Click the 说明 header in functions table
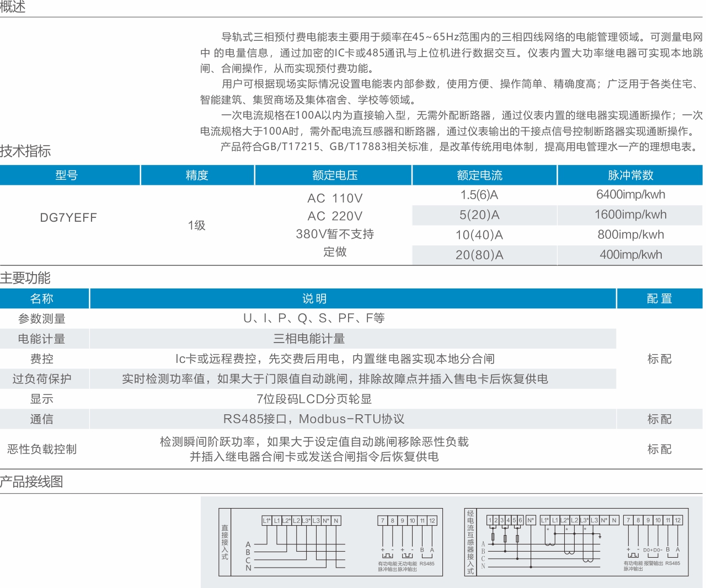Screen dimensions: 706x588 [x=353, y=298]
